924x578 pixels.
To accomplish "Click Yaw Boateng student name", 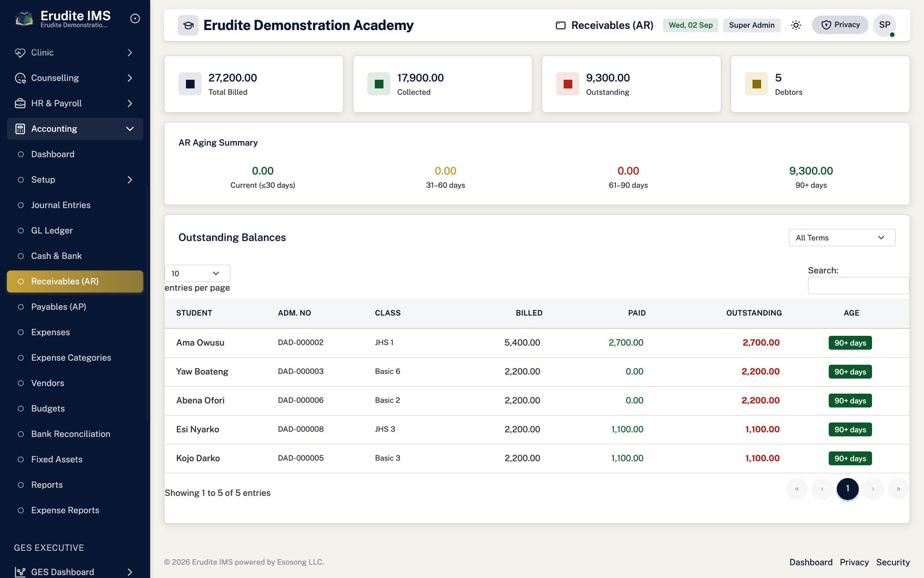I will tap(202, 372).
